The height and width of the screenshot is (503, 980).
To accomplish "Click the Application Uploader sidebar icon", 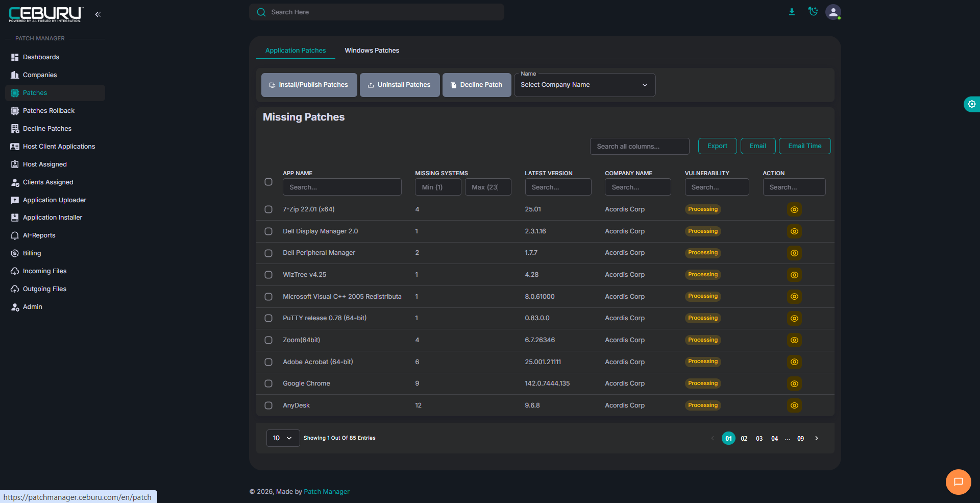I will pyautogui.click(x=15, y=200).
